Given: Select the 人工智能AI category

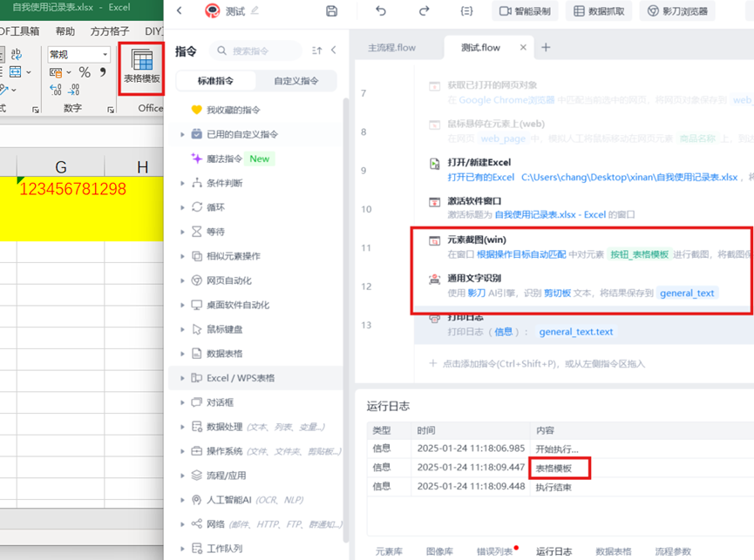Looking at the screenshot, I should 255,500.
